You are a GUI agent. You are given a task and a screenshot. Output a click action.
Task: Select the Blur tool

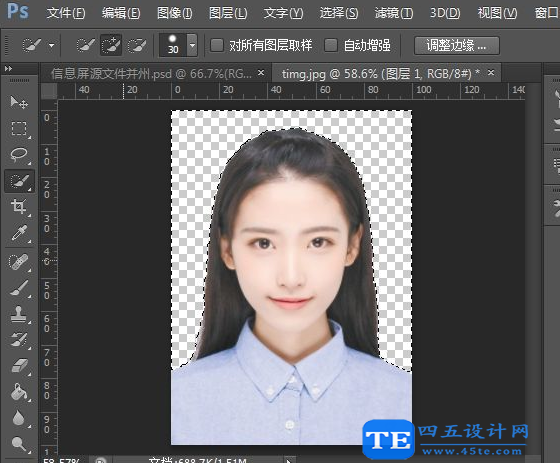point(19,418)
